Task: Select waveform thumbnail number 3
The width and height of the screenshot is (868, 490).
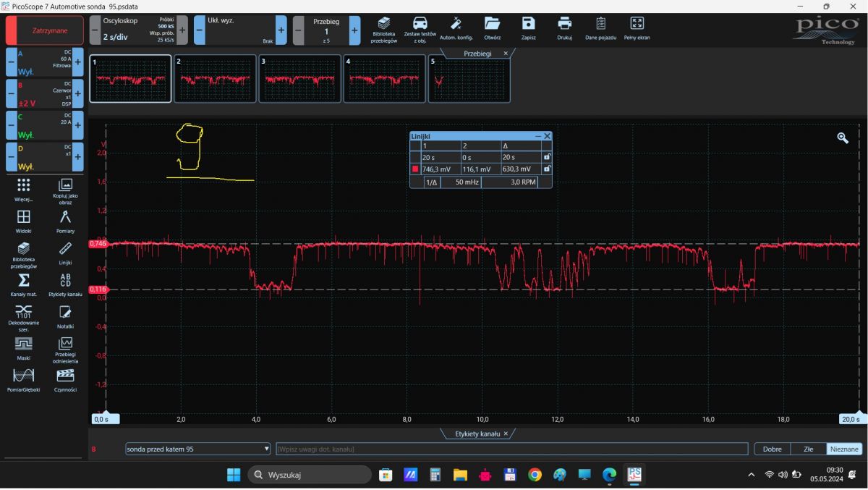Action: click(x=299, y=79)
